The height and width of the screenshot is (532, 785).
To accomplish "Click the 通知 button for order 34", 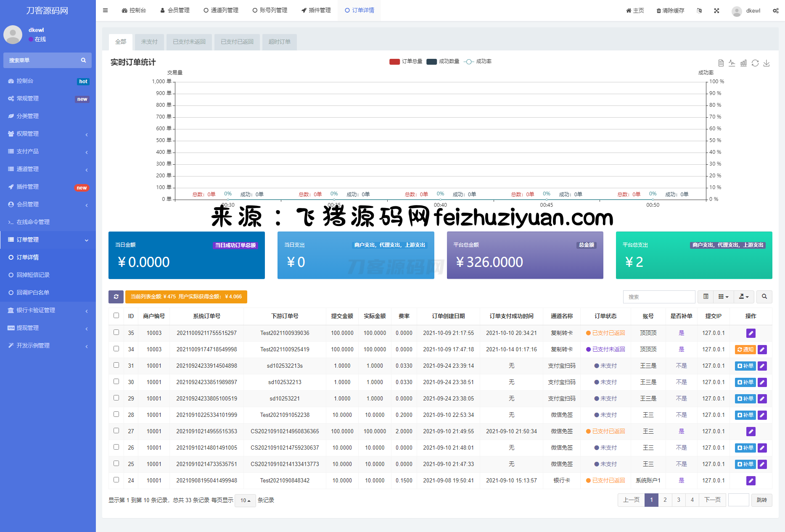I will (745, 349).
